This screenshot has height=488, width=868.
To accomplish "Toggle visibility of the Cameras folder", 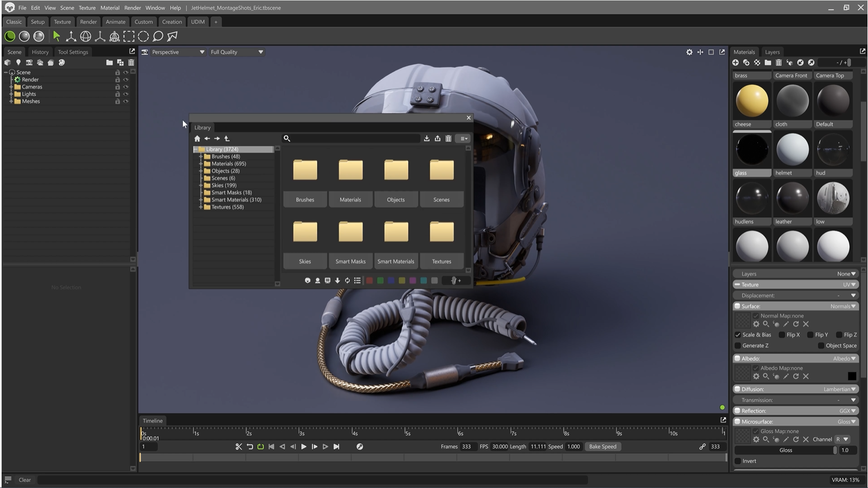I will (126, 87).
